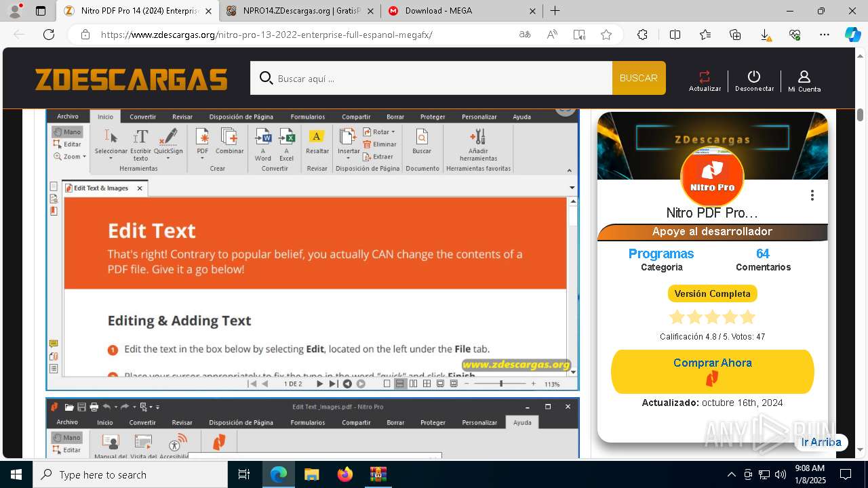Screen dimensions: 868x488
Task: Open a new browser tab
Action: [x=555, y=11]
